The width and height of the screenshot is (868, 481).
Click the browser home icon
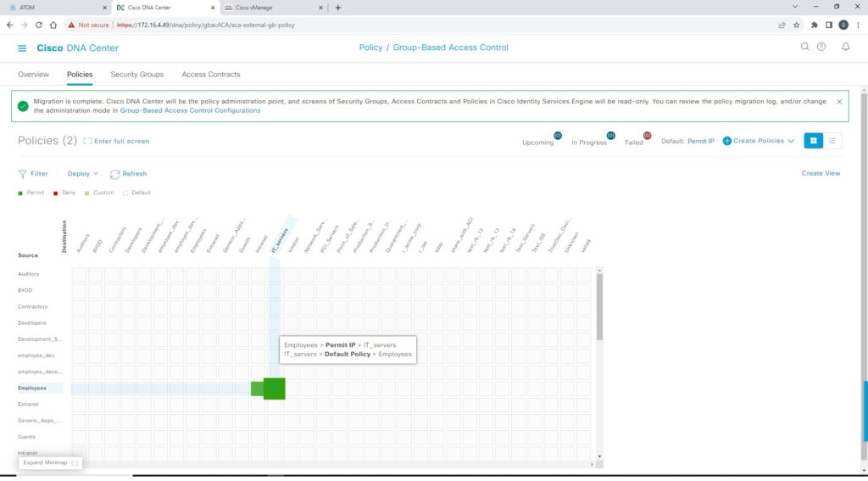53,25
